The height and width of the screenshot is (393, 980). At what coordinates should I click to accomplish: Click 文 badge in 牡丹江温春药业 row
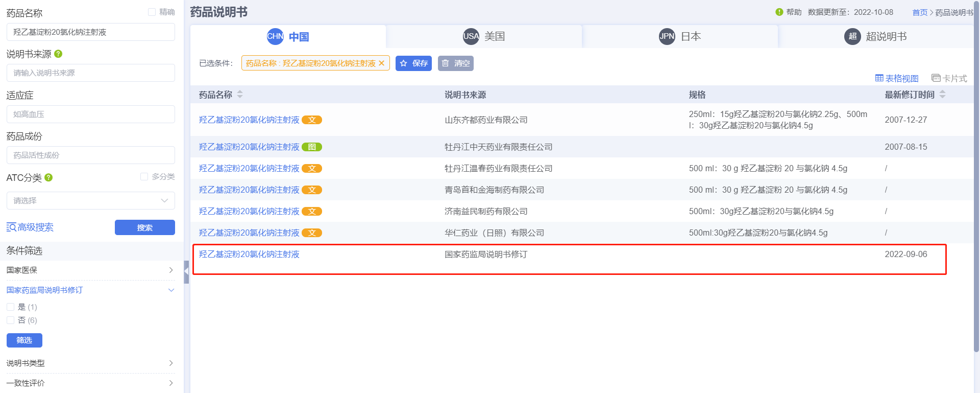tap(312, 169)
